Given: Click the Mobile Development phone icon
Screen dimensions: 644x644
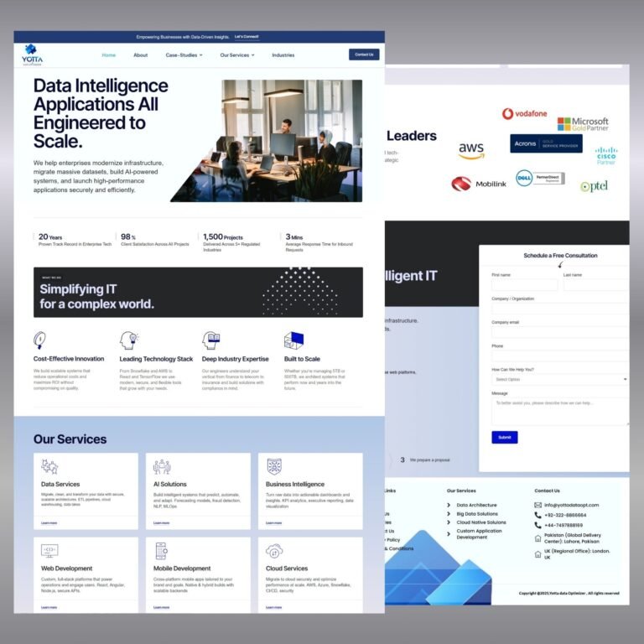Looking at the screenshot, I should coord(161,551).
